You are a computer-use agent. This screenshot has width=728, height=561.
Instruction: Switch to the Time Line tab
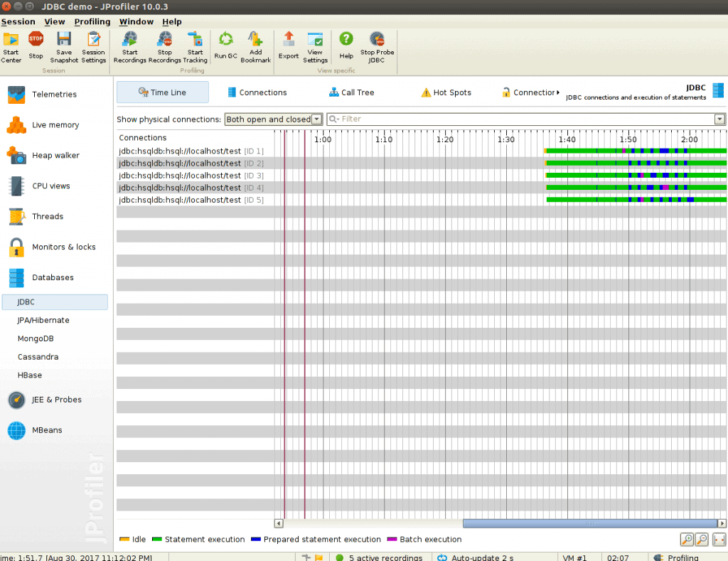(163, 92)
